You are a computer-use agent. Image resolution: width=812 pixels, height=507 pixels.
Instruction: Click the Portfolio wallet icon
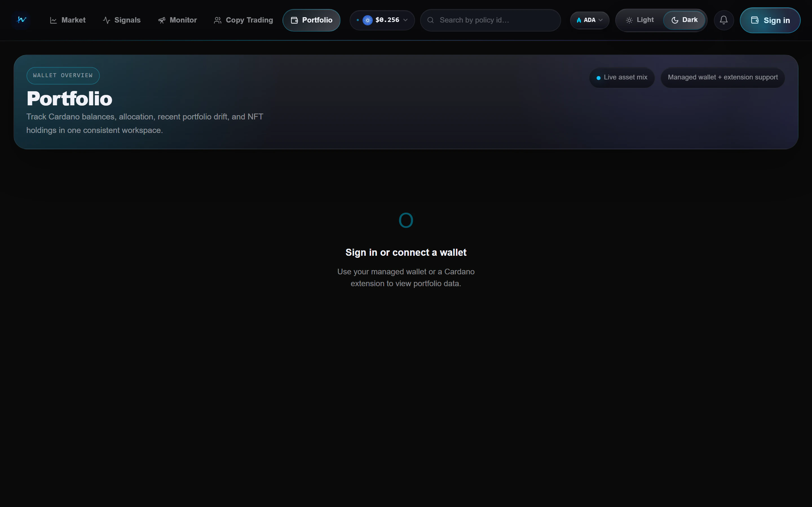pyautogui.click(x=294, y=20)
